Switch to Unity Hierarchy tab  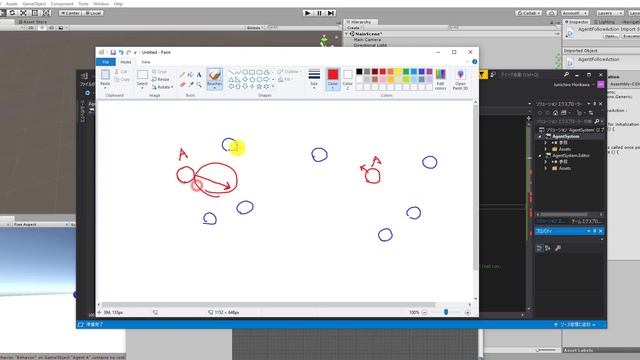coord(361,22)
